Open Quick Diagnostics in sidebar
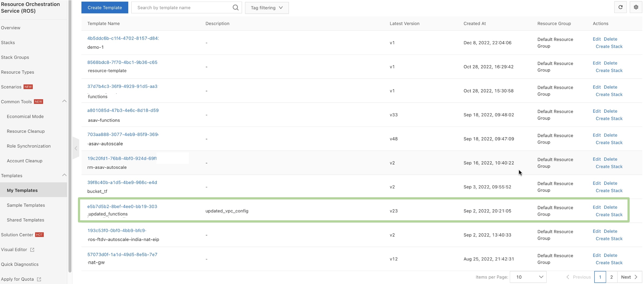 (x=20, y=264)
